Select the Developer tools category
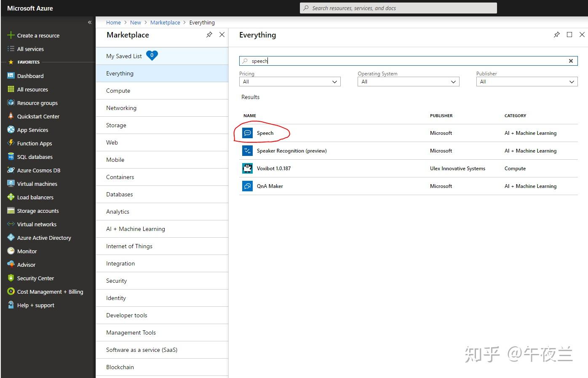 tap(162, 315)
